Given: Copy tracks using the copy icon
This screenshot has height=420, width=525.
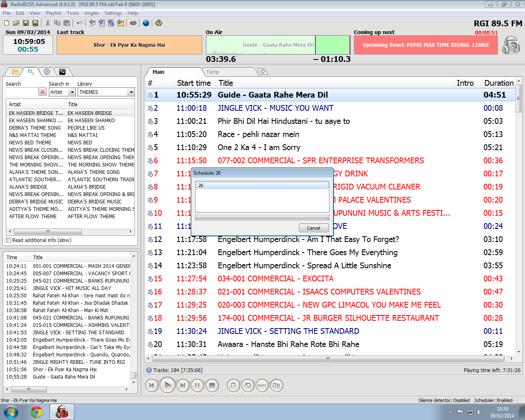Looking at the screenshot, I should (x=57, y=23).
